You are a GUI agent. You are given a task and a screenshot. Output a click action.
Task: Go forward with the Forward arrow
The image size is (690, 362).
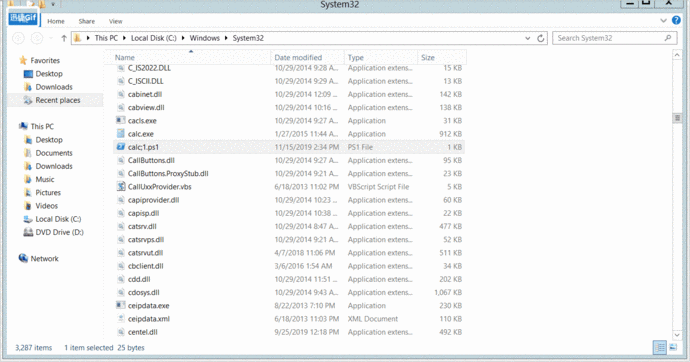pyautogui.click(x=37, y=38)
